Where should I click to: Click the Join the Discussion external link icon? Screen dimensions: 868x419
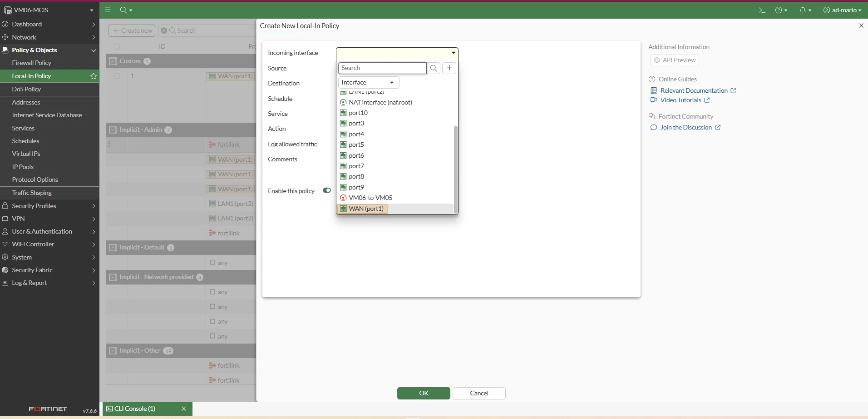[x=718, y=127]
